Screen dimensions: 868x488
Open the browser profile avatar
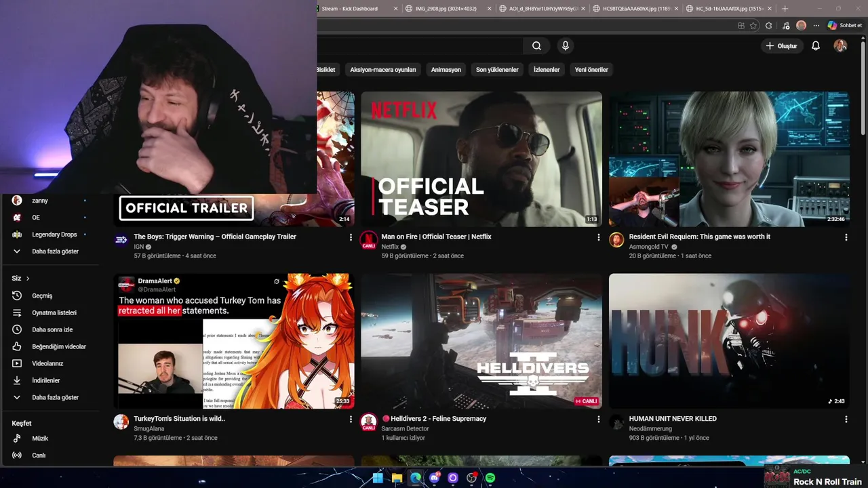pyautogui.click(x=801, y=26)
